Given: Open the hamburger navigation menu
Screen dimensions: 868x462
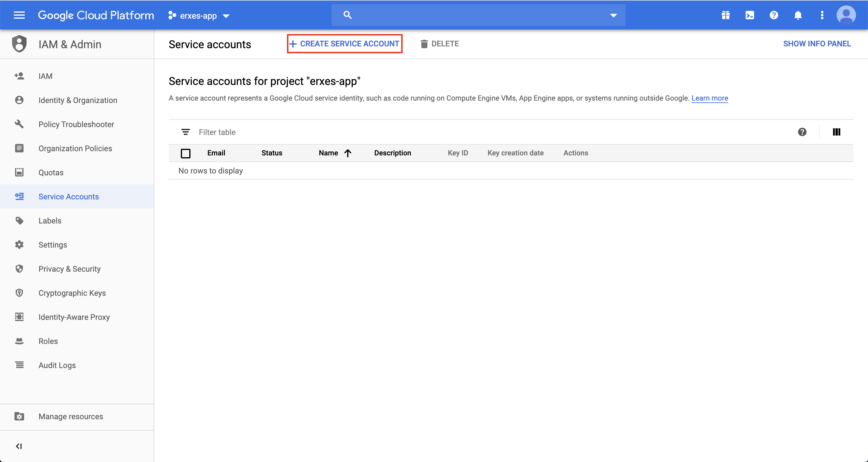Looking at the screenshot, I should 19,15.
